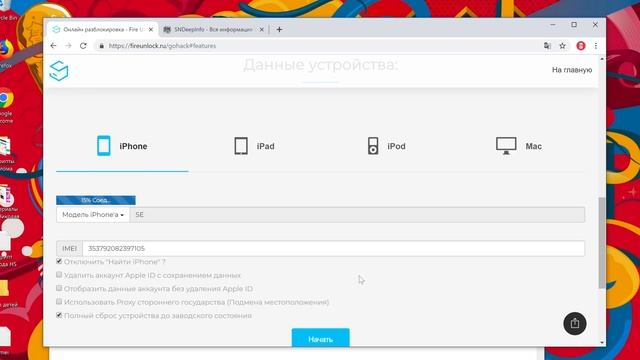Click the page vertical scrollbar thumb
This screenshot has width=640, height=360.
click(602, 243)
